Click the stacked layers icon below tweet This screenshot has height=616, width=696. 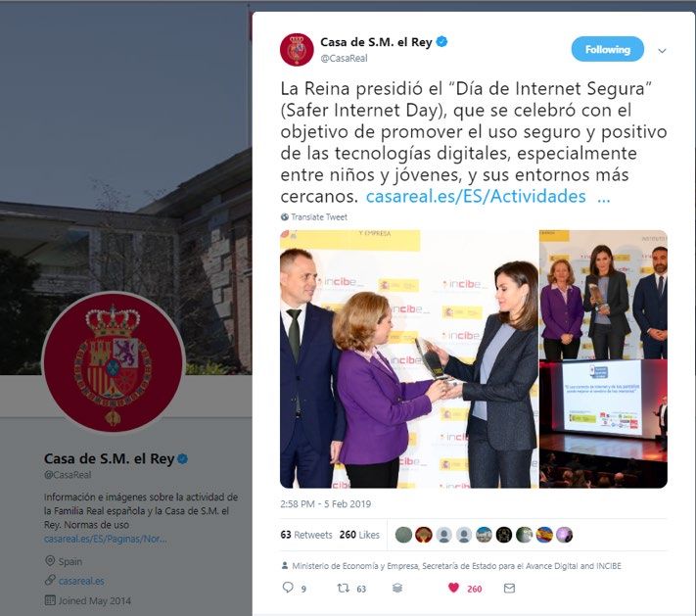(x=397, y=588)
